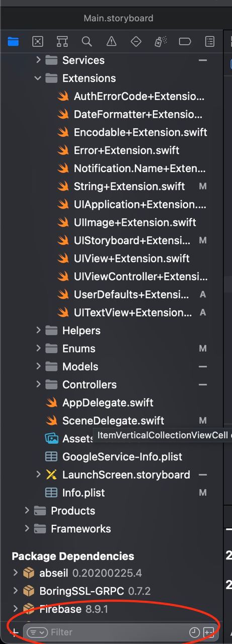This screenshot has width=232, height=644.
Task: Open the Test navigator diamond icon
Action: (x=136, y=42)
